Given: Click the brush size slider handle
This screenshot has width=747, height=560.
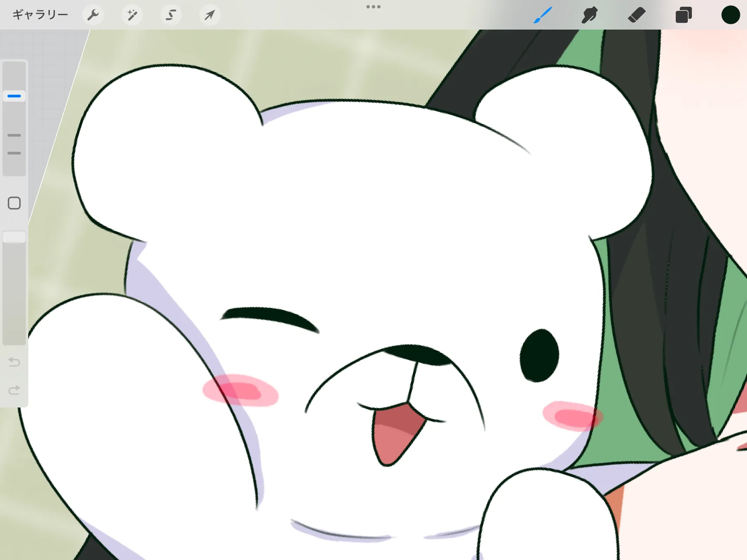Looking at the screenshot, I should click(x=14, y=96).
